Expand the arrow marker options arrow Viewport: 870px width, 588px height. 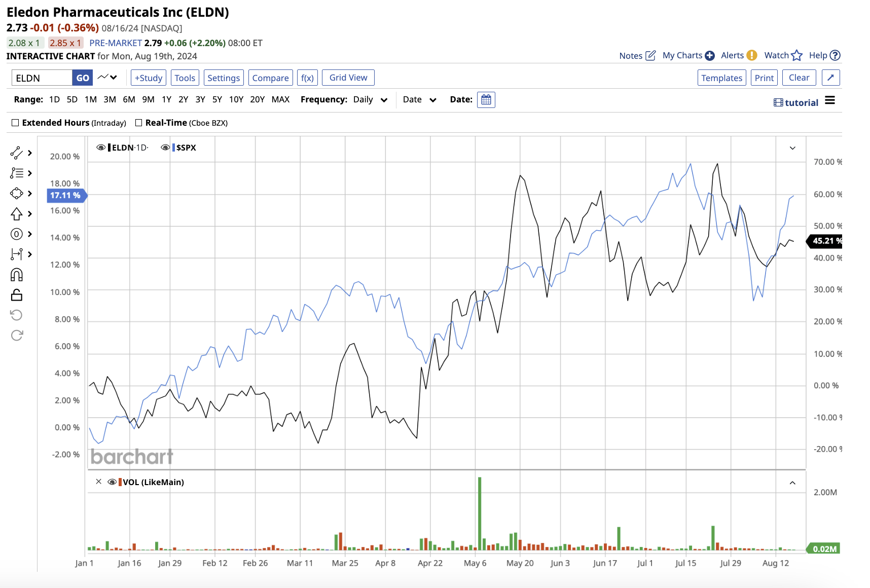[30, 214]
